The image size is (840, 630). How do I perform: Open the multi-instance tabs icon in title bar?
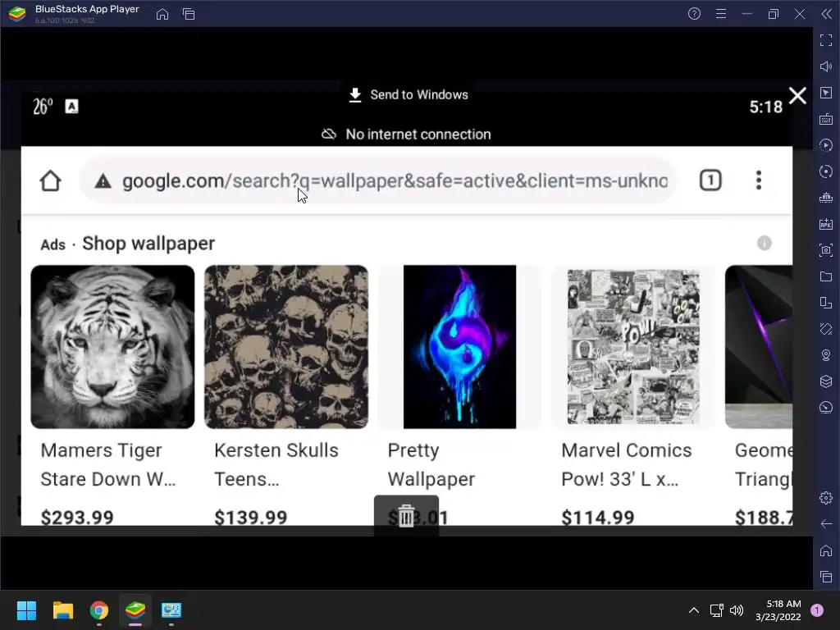point(189,14)
